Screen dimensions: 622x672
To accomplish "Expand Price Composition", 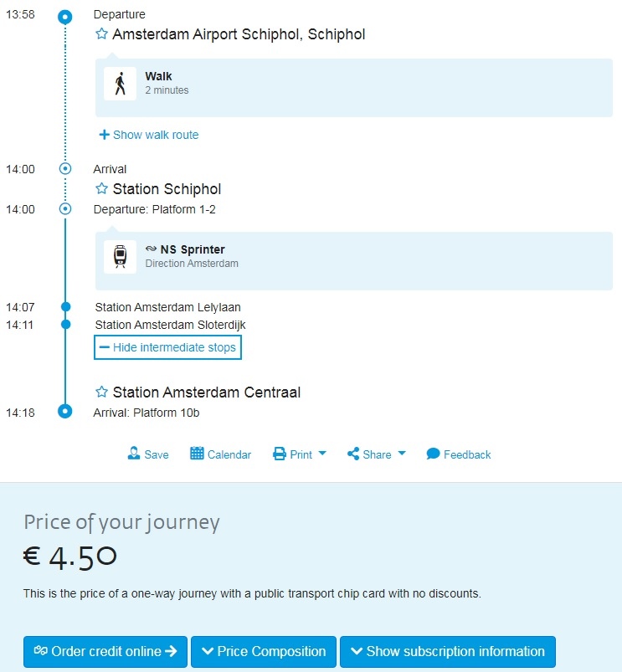I will [264, 651].
